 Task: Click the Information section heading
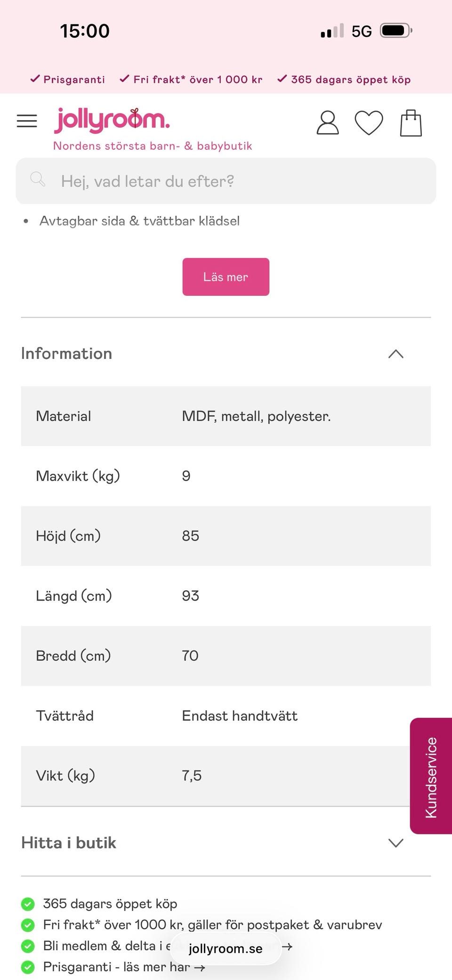(66, 354)
